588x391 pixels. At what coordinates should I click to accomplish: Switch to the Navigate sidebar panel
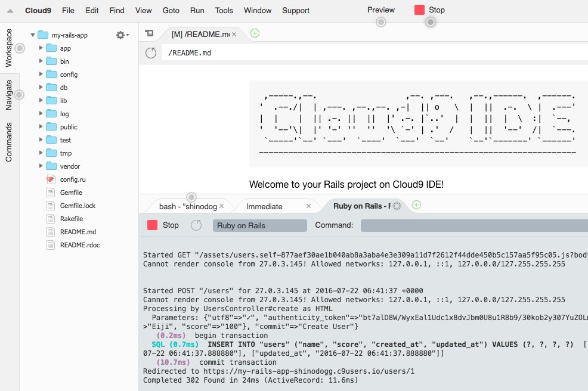point(9,94)
